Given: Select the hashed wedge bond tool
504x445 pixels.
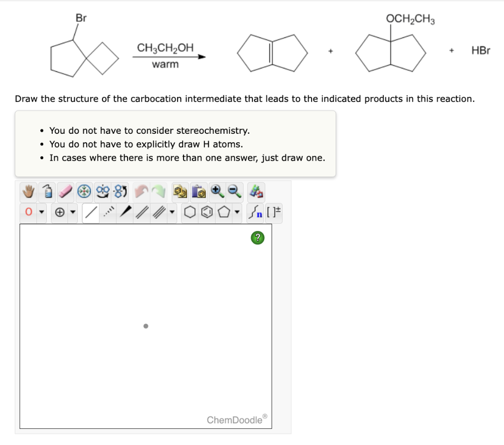Looking at the screenshot, I should click(x=108, y=212).
